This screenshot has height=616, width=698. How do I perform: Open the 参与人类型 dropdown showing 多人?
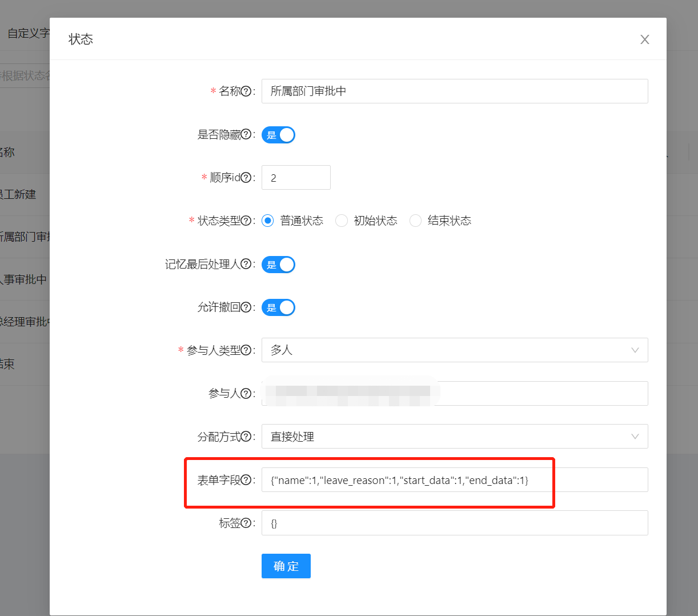pyautogui.click(x=455, y=350)
